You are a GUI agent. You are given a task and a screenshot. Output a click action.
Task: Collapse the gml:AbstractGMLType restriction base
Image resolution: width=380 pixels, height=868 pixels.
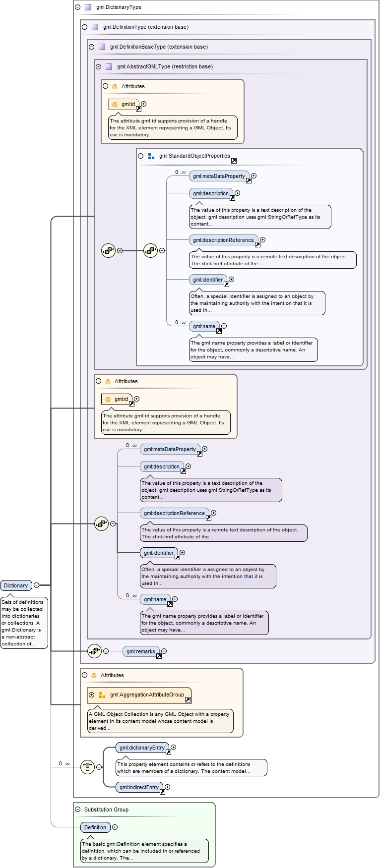[98, 67]
